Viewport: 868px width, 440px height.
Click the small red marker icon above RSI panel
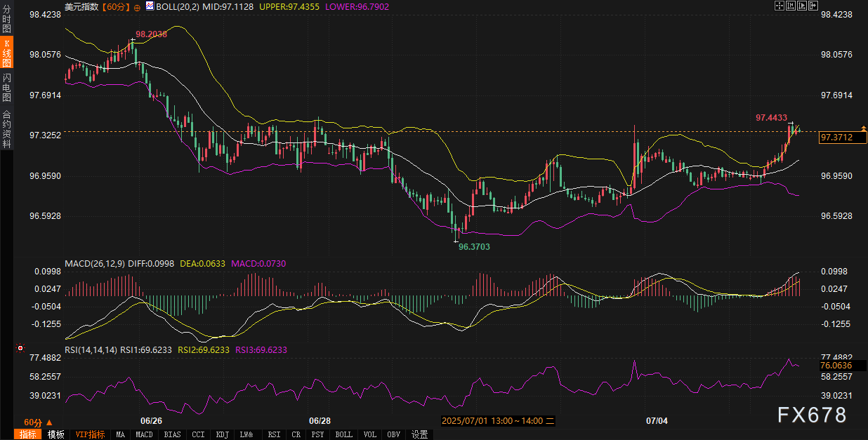pos(20,348)
